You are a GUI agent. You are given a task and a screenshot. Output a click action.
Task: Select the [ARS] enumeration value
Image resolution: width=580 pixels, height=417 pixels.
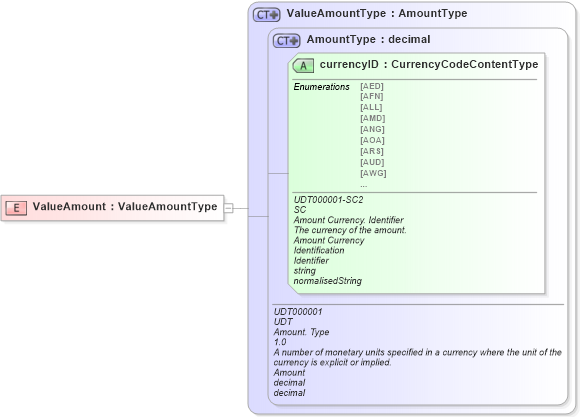pyautogui.click(x=372, y=151)
